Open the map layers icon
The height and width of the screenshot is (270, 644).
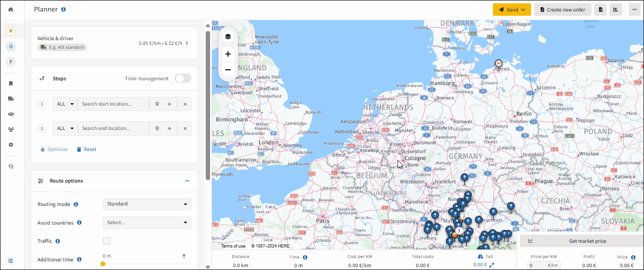pyautogui.click(x=228, y=36)
